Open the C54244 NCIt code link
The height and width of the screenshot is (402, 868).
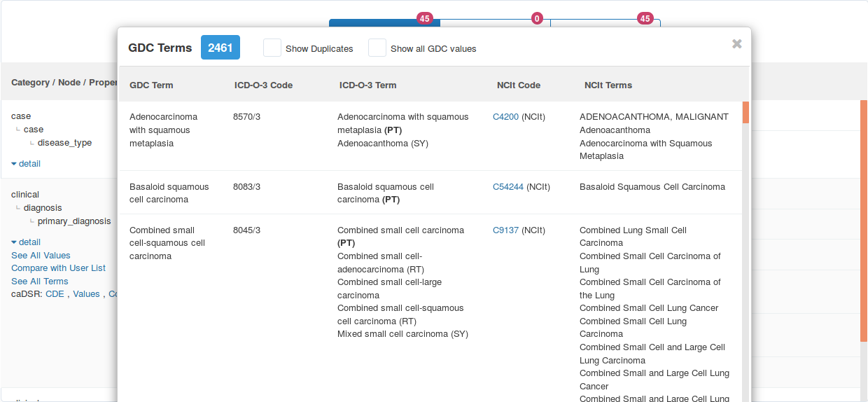507,187
